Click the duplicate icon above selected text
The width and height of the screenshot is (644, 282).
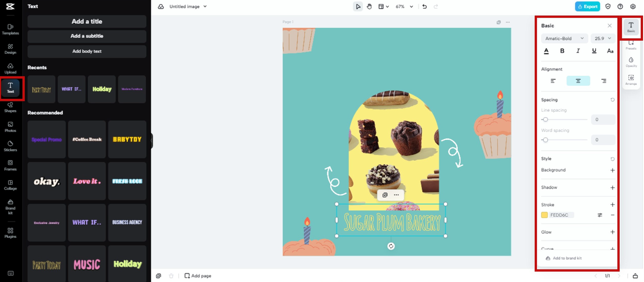[x=385, y=195]
